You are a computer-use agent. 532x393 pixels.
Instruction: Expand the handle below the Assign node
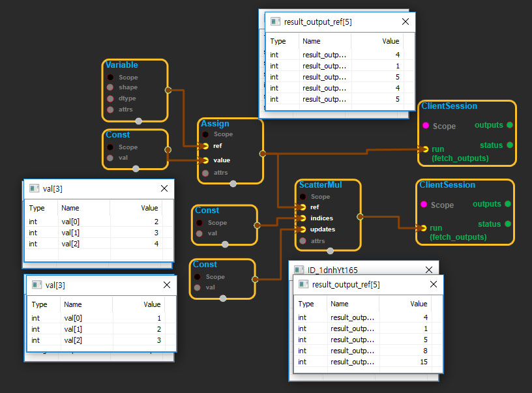[233, 183]
